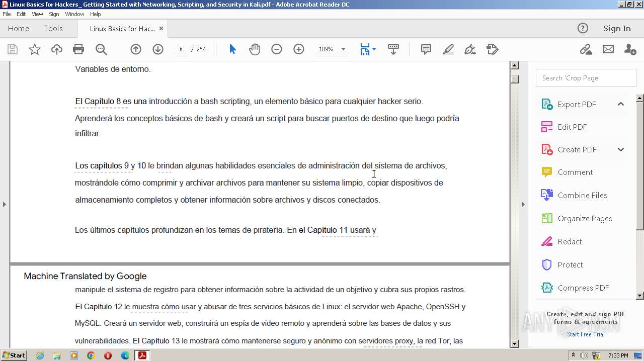Add a comment note icon
644x362 pixels.
(x=426, y=49)
